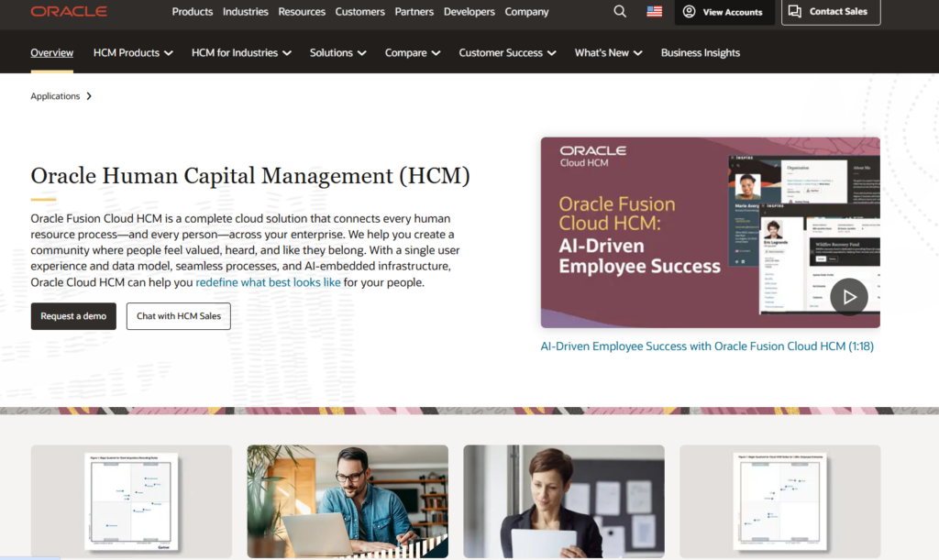Switch to the Overview tab
939x560 pixels.
[x=52, y=53]
